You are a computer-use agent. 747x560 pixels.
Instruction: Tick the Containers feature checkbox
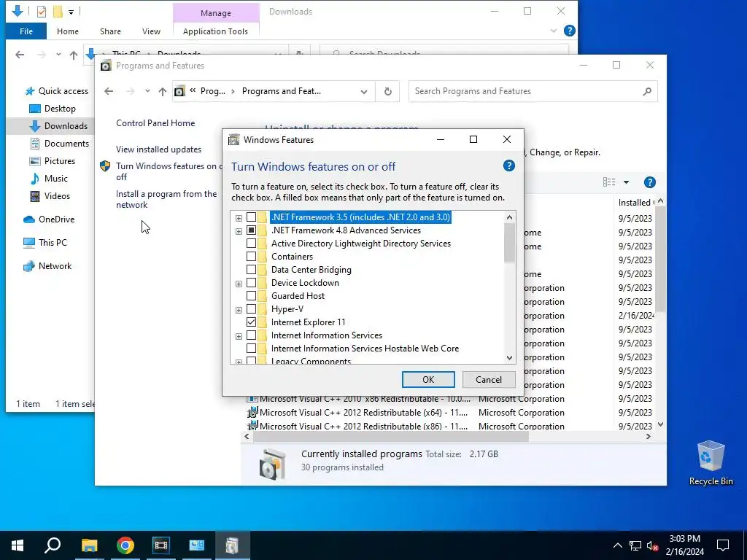coord(251,257)
